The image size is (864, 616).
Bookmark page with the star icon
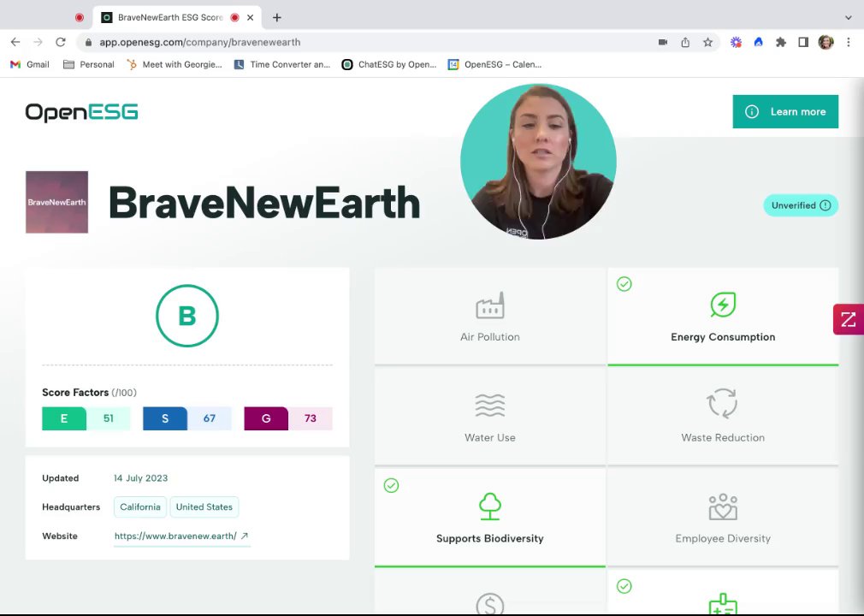[x=708, y=43]
